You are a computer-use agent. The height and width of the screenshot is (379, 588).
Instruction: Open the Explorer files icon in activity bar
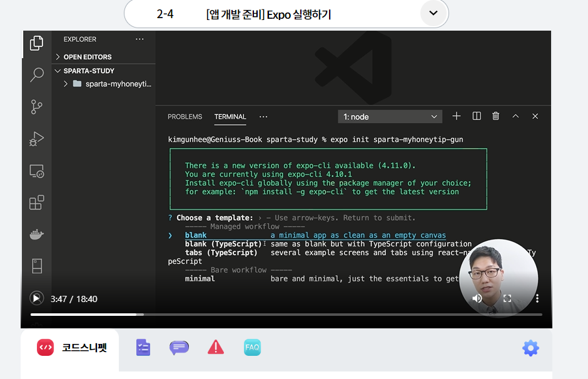36,43
